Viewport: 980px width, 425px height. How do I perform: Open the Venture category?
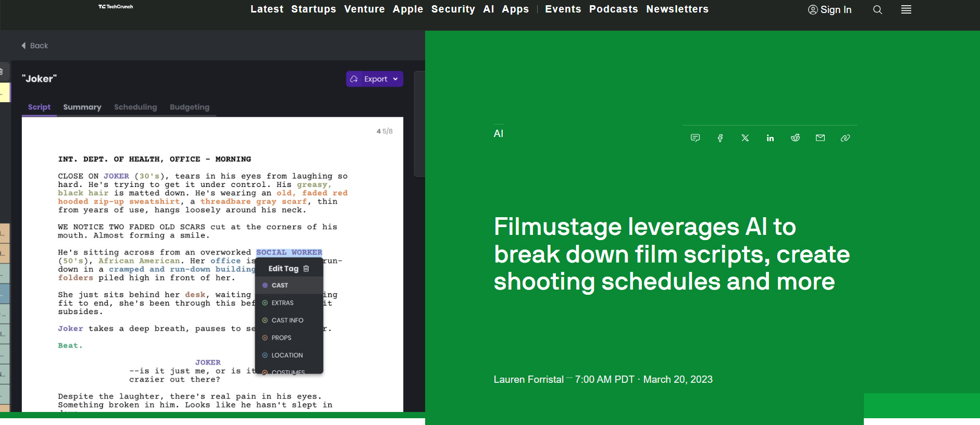(364, 9)
